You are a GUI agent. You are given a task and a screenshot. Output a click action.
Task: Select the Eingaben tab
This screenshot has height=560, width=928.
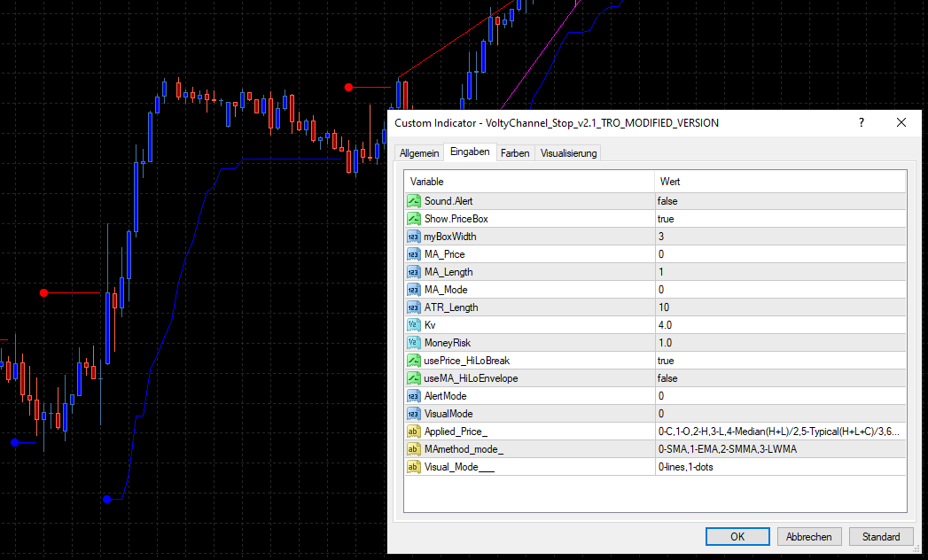(x=470, y=152)
